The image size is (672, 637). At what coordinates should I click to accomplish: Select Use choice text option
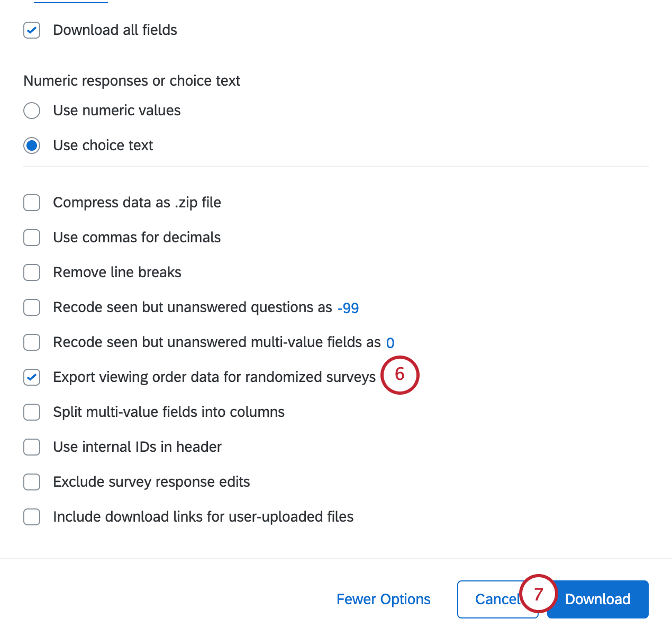(32, 145)
